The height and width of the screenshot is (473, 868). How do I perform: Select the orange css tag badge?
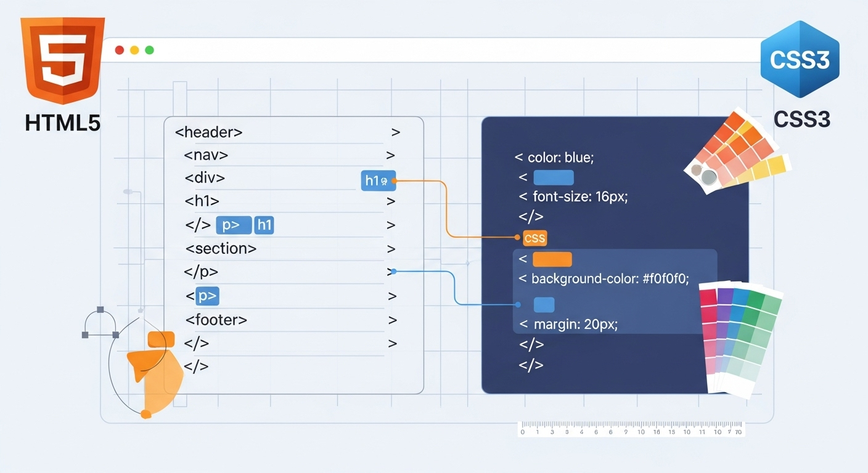tap(534, 238)
